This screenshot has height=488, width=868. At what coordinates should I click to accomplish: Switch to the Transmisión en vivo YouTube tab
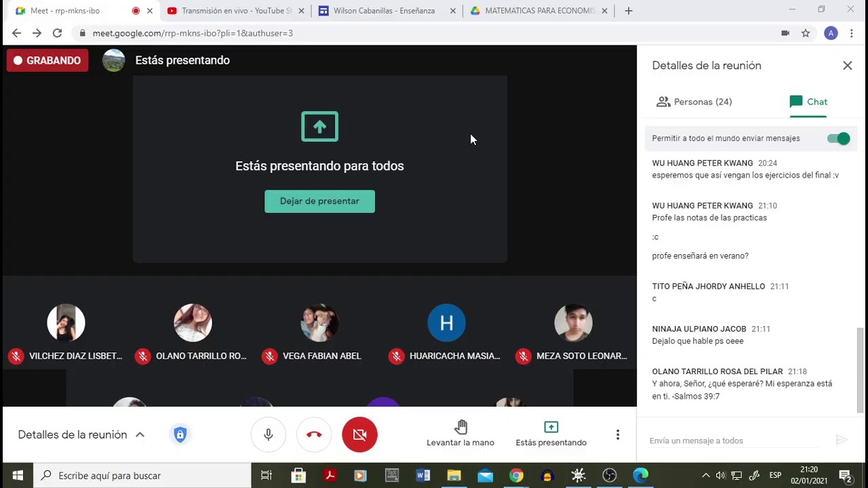tap(235, 11)
